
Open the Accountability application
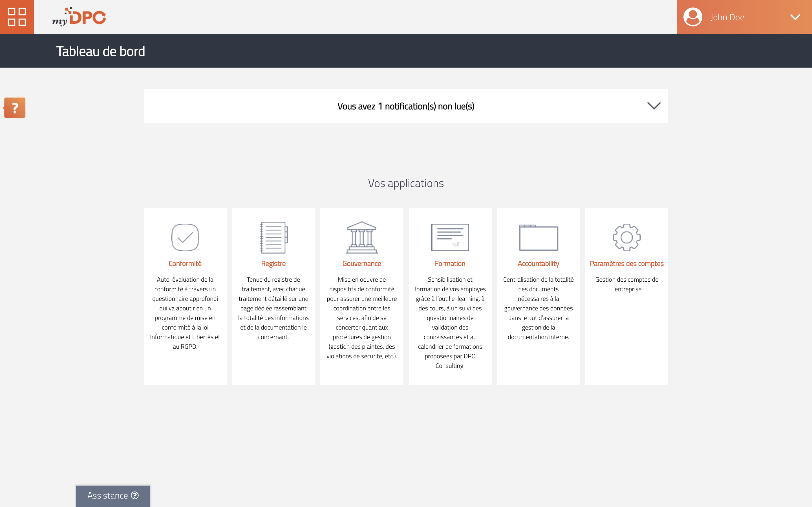[x=538, y=263]
